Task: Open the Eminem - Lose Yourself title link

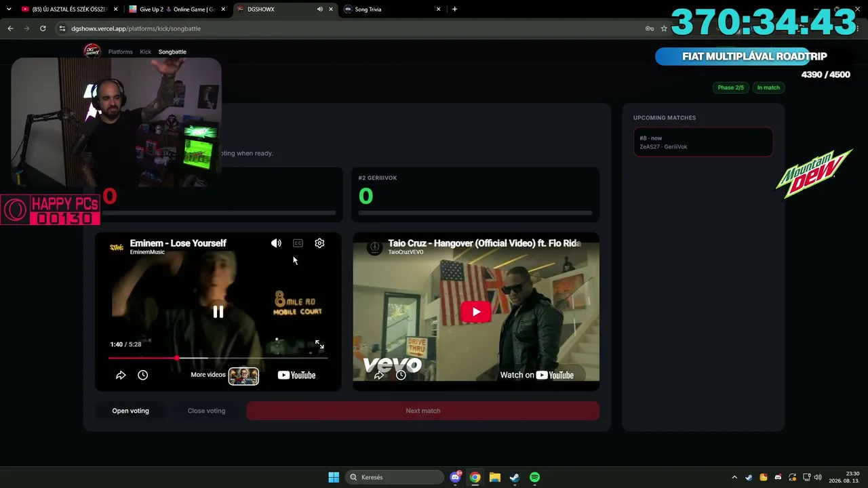Action: point(178,243)
